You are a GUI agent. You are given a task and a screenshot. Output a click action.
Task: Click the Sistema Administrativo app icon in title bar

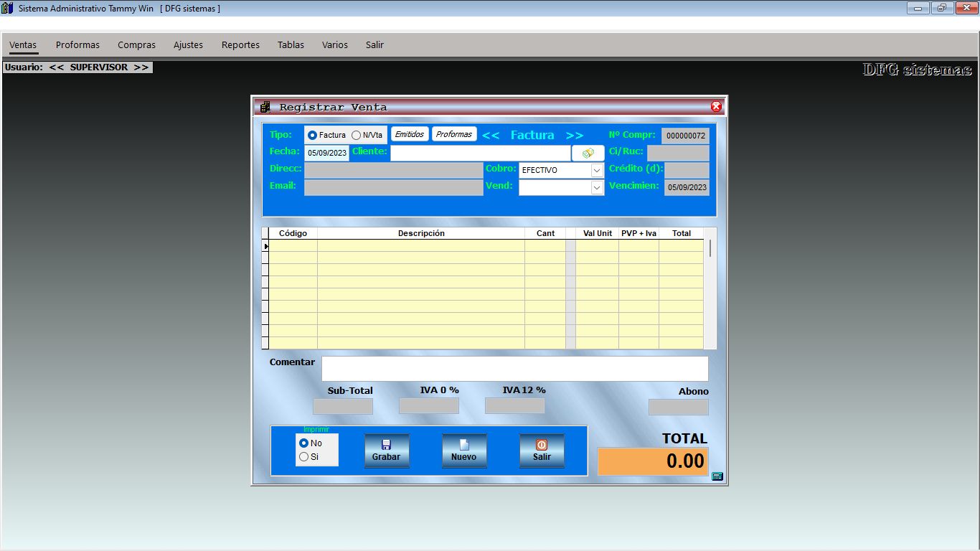7,8
